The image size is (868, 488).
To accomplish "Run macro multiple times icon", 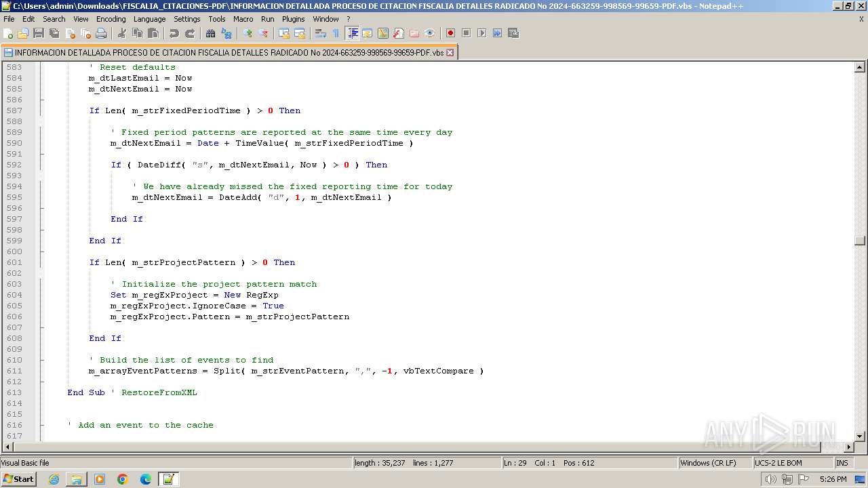I will [x=497, y=33].
